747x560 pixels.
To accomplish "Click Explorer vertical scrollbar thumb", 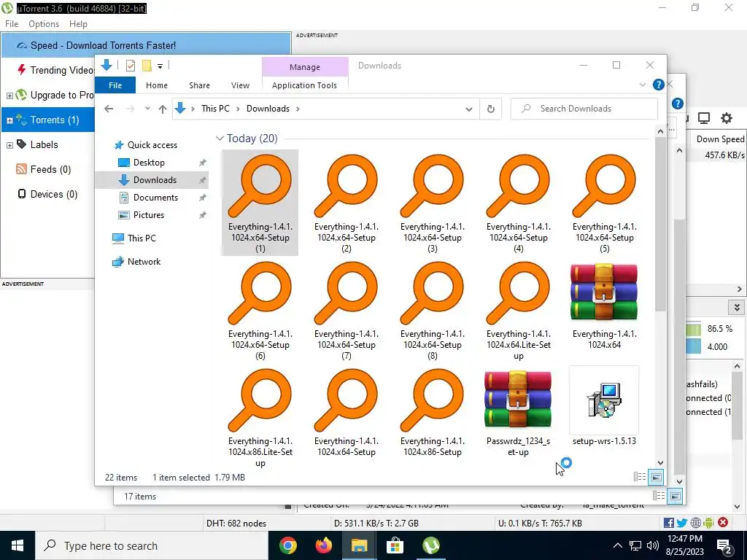I will coord(659,226).
